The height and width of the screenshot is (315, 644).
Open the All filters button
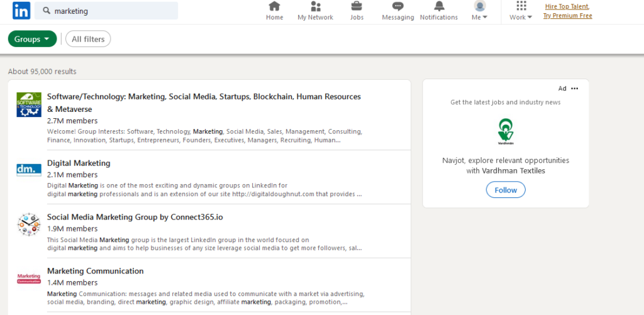click(88, 39)
